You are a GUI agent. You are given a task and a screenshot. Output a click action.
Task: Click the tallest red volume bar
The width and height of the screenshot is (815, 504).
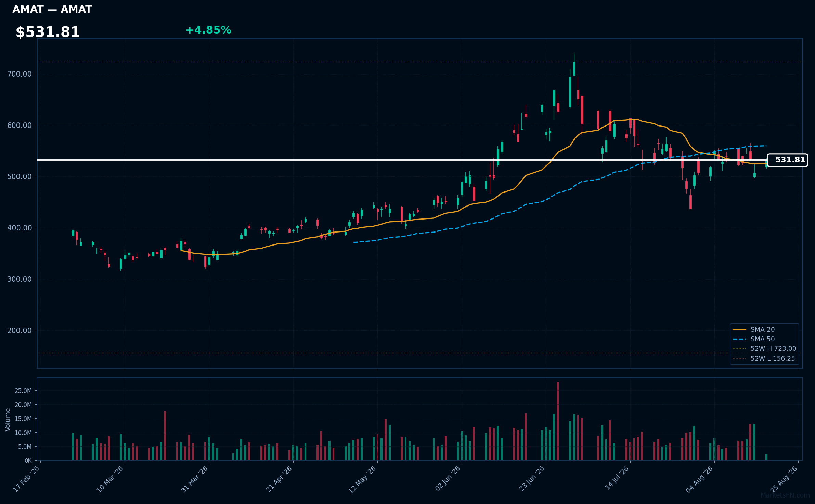point(558,421)
